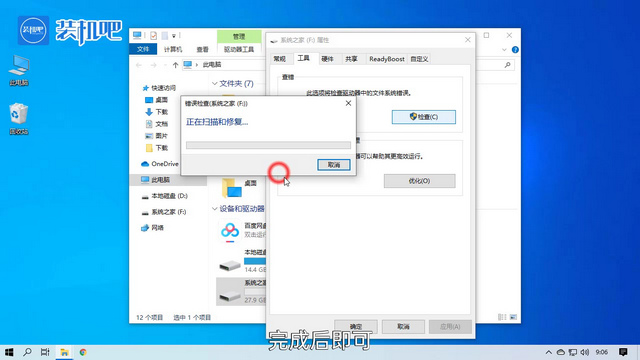Open quick access toolbar dropdown arrow
Viewport: 640px width, 360px height.
pos(174,36)
